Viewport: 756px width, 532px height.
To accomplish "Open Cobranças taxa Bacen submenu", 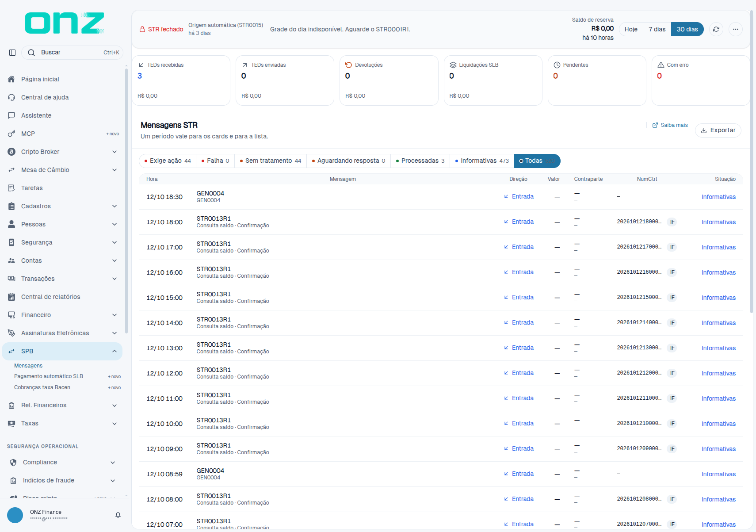I will click(42, 387).
